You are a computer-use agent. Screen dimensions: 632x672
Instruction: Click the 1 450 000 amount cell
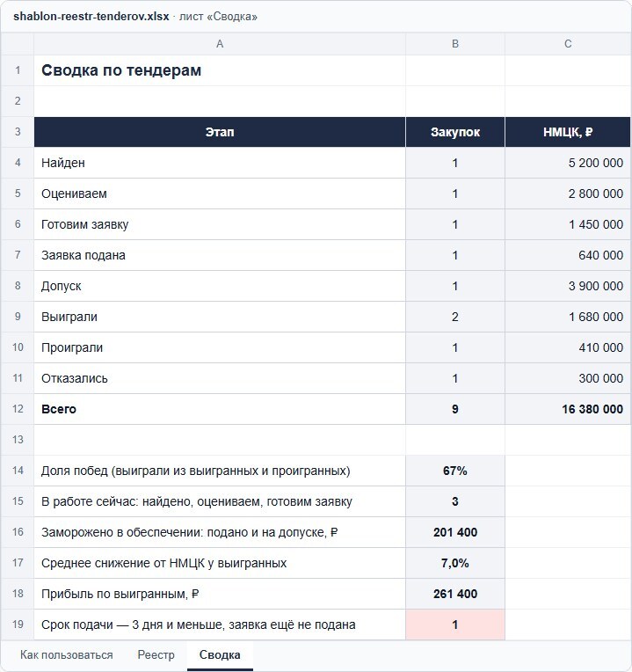(x=568, y=224)
